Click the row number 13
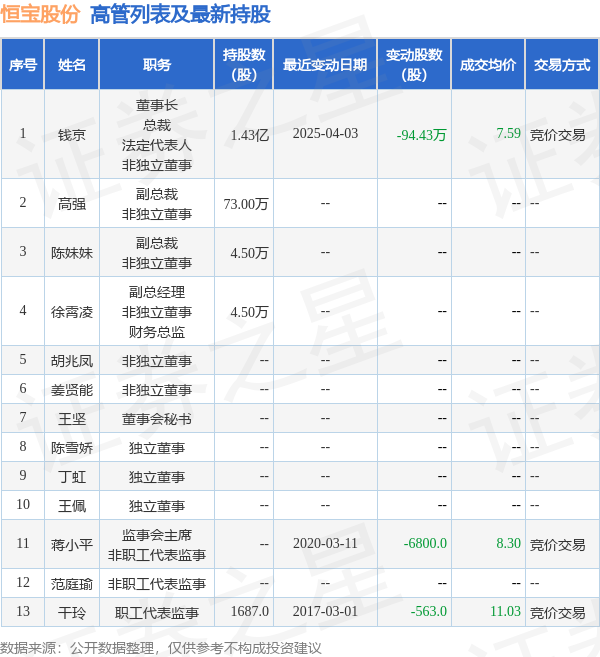 pyautogui.click(x=23, y=611)
